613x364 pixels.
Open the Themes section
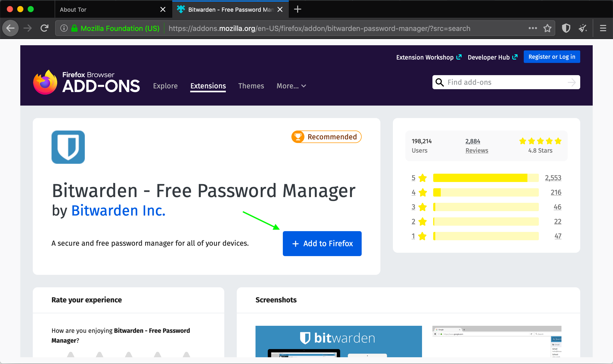tap(251, 86)
